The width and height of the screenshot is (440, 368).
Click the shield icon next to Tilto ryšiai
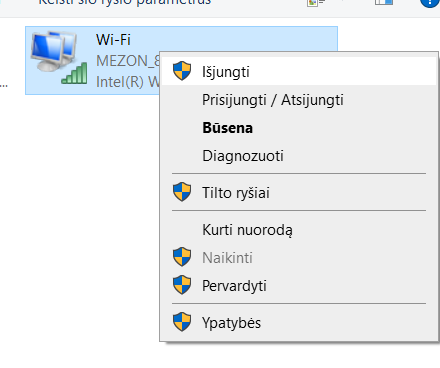[x=182, y=192]
